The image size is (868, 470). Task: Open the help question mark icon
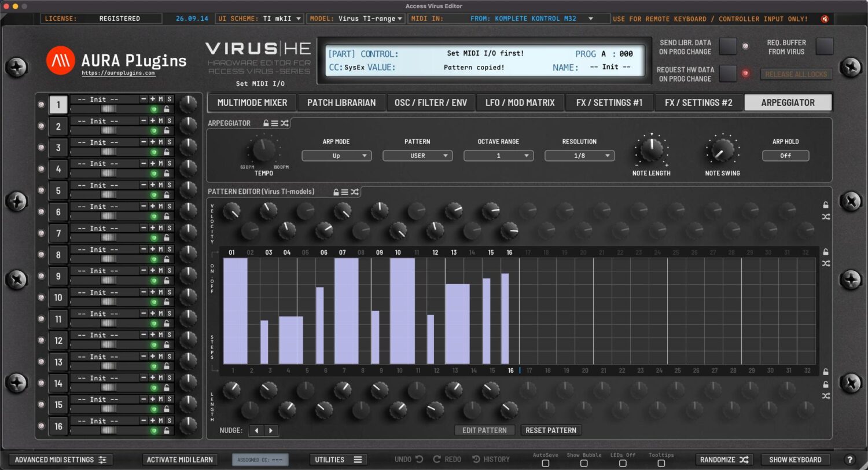coord(849,460)
